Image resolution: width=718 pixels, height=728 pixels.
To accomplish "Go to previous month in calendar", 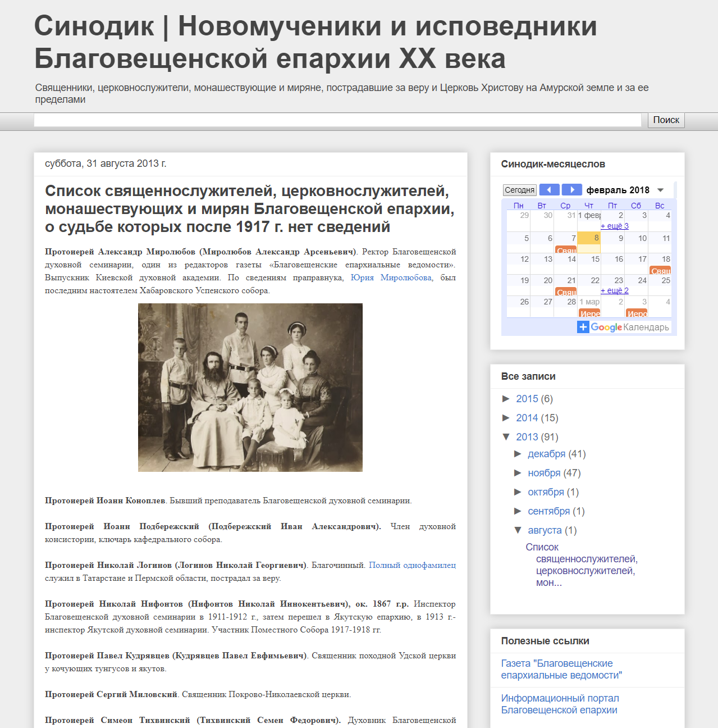I will pos(549,190).
